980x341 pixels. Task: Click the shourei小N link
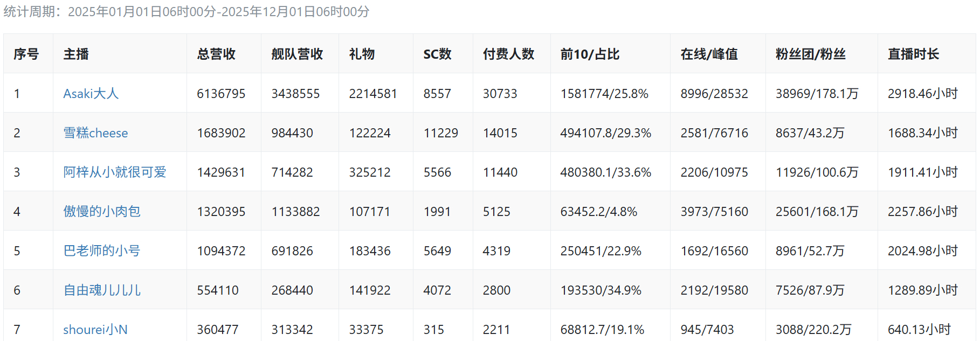(95, 329)
